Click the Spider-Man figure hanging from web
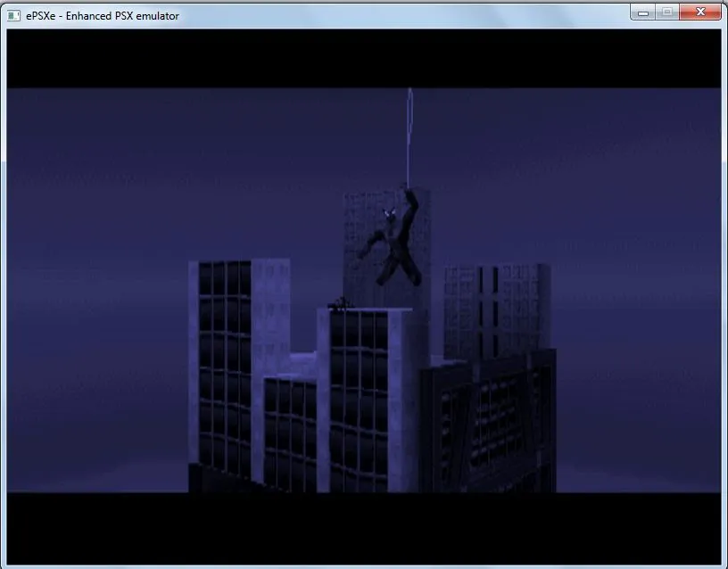 (392, 236)
